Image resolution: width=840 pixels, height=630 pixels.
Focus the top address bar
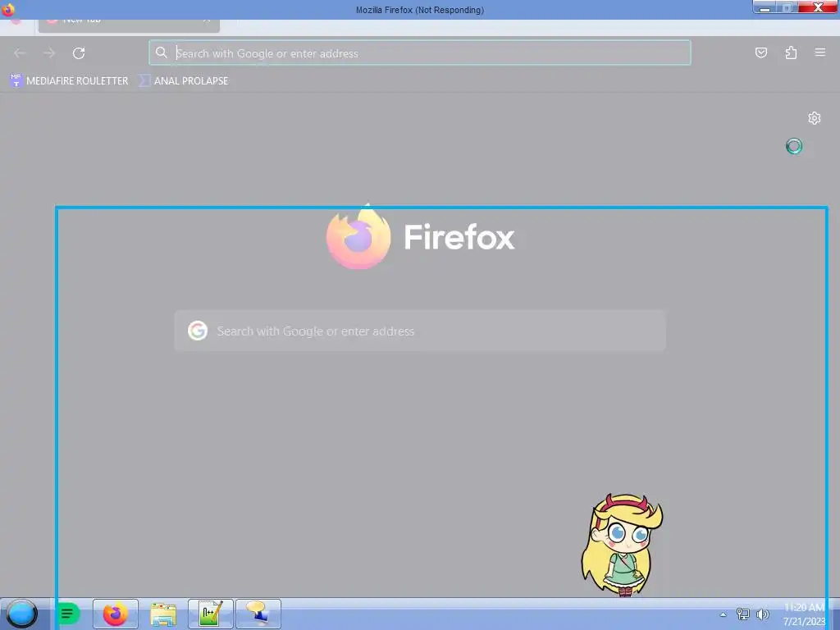pyautogui.click(x=419, y=53)
